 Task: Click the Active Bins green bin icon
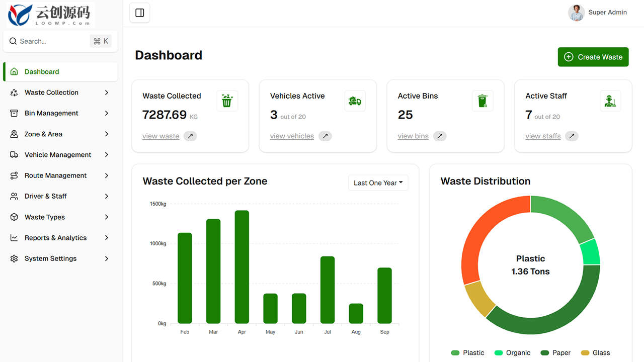pyautogui.click(x=482, y=101)
